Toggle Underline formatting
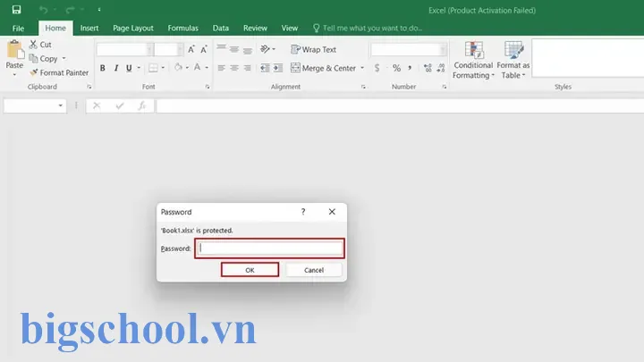Viewport: 644px width, 362px height. [x=129, y=68]
